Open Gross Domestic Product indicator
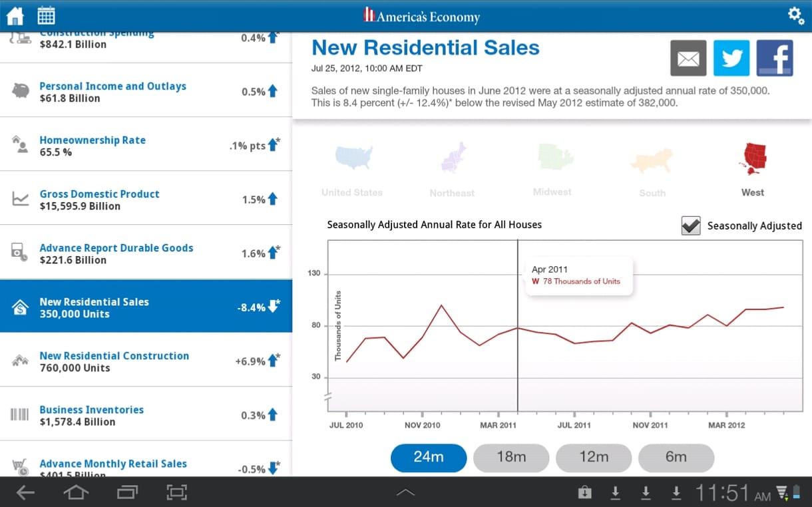Screen dimensions: 812x507 coord(146,199)
